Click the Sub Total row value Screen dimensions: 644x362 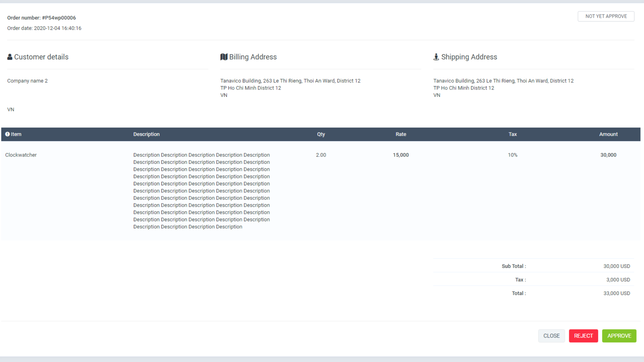pos(616,266)
